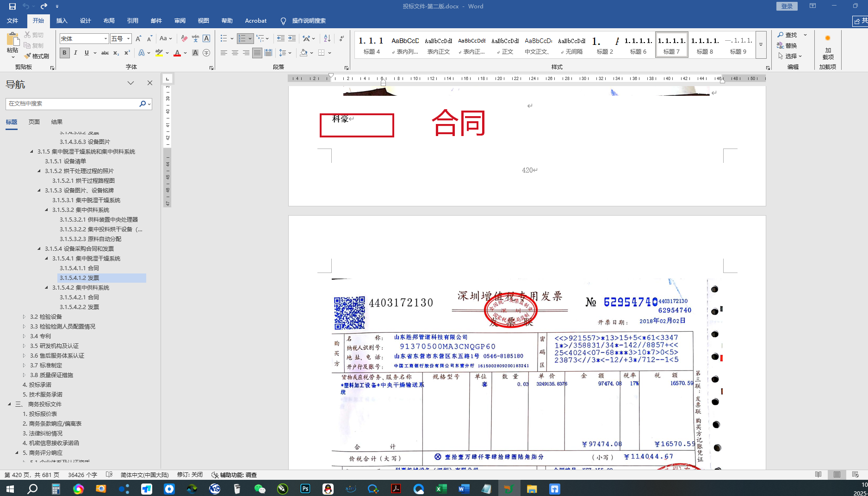Apply distributed alignment
The width and height of the screenshot is (868, 496).
point(268,53)
